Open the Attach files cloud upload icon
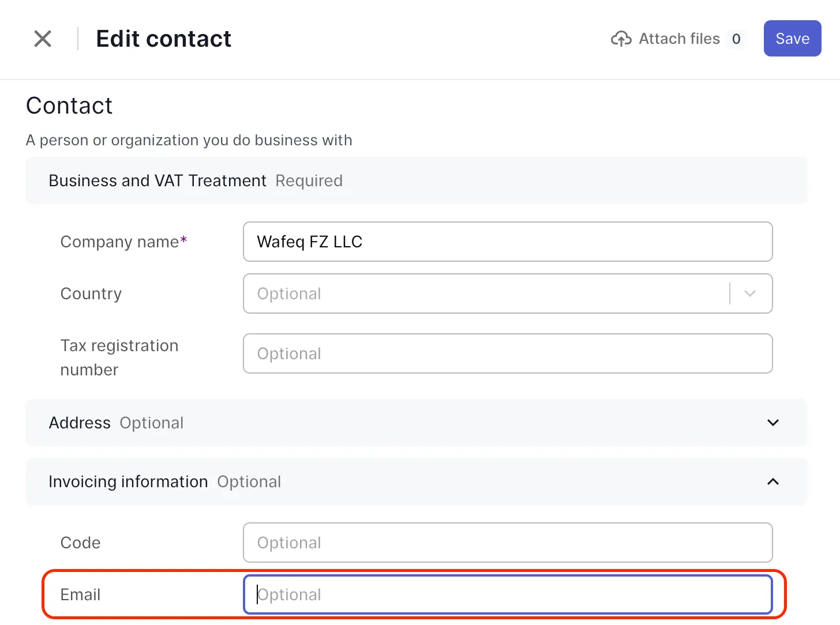The image size is (840, 625). click(621, 38)
